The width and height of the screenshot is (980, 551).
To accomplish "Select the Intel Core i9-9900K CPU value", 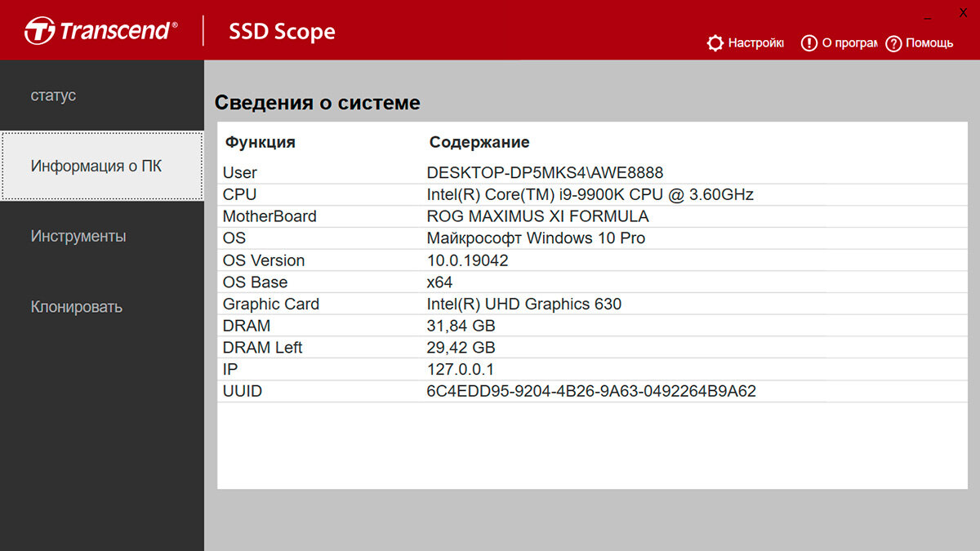I will pos(590,194).
